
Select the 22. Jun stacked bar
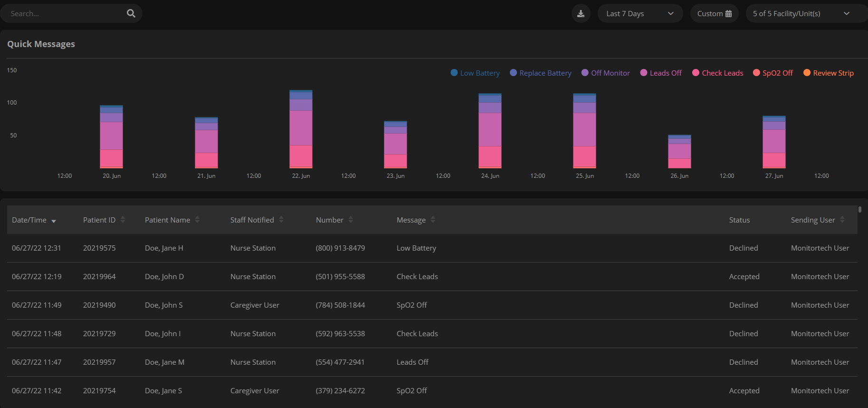[301, 129]
